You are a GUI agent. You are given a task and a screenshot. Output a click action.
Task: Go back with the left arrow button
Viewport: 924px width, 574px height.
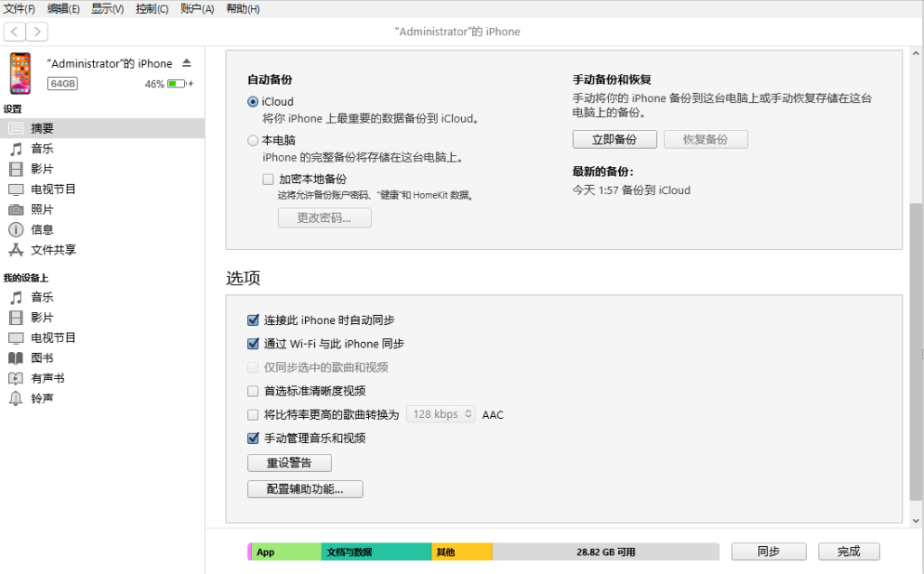(x=14, y=32)
